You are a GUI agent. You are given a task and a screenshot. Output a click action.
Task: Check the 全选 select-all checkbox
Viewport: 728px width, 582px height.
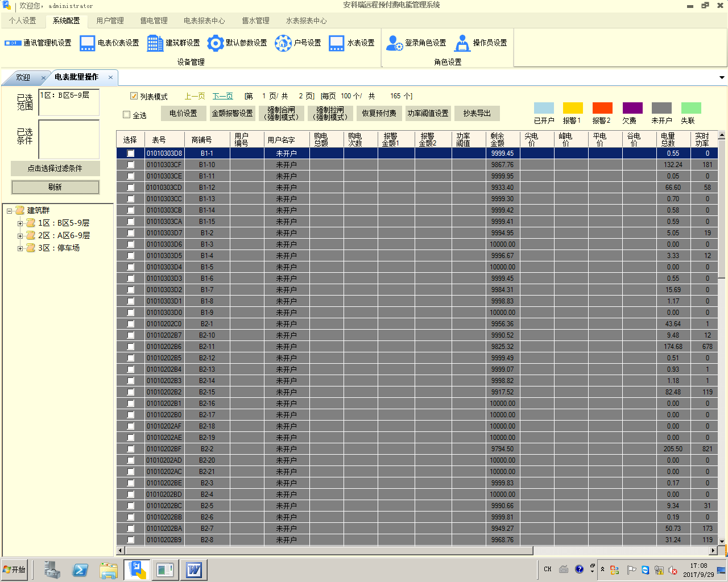point(127,115)
